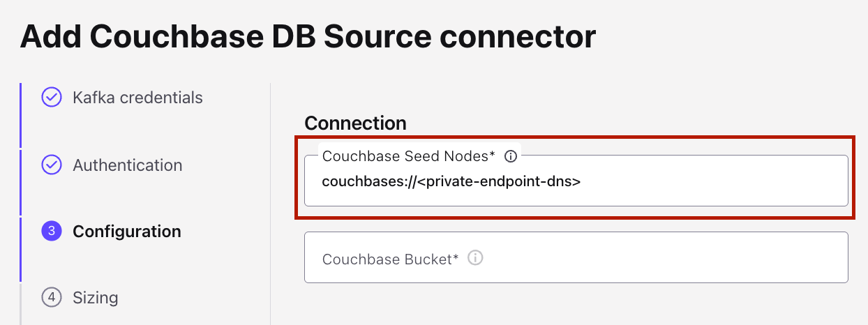
Task: Click the Authentication completed checkmark icon
Action: tap(52, 165)
